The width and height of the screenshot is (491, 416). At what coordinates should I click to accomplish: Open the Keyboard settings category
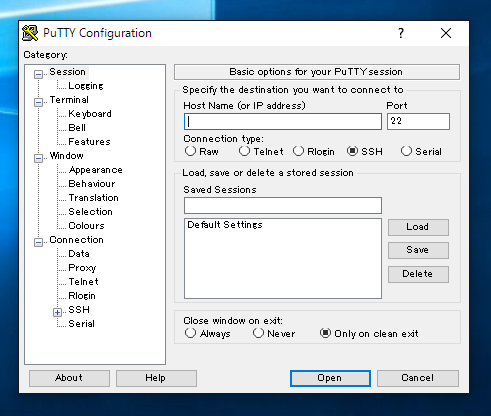(90, 114)
